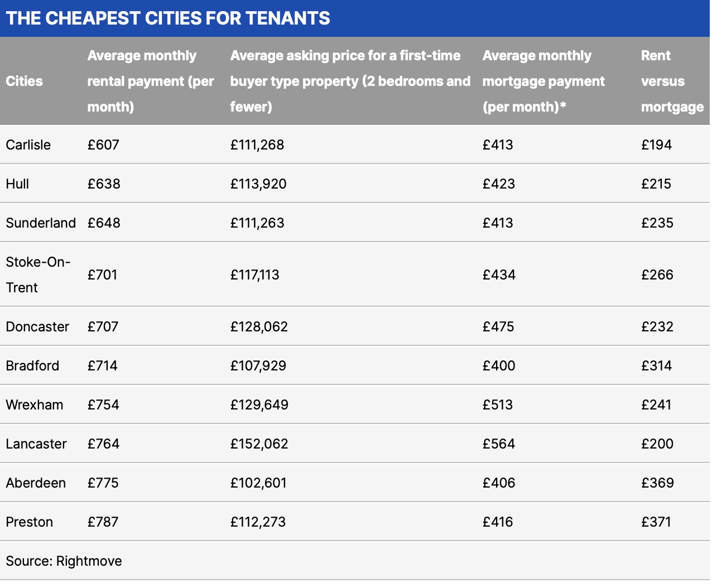Select Bradford's £314 rent versus mortgage value
Screen dimensions: 712x588
[x=656, y=366]
